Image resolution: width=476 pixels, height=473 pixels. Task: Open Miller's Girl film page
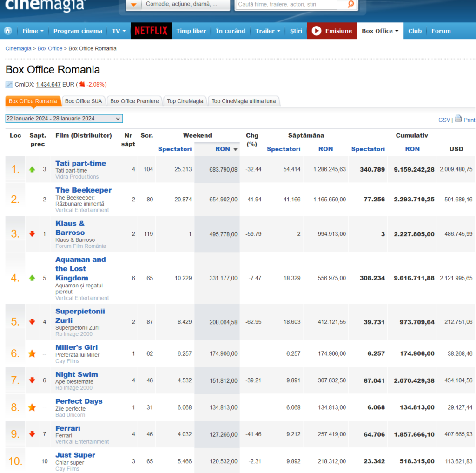click(x=77, y=347)
